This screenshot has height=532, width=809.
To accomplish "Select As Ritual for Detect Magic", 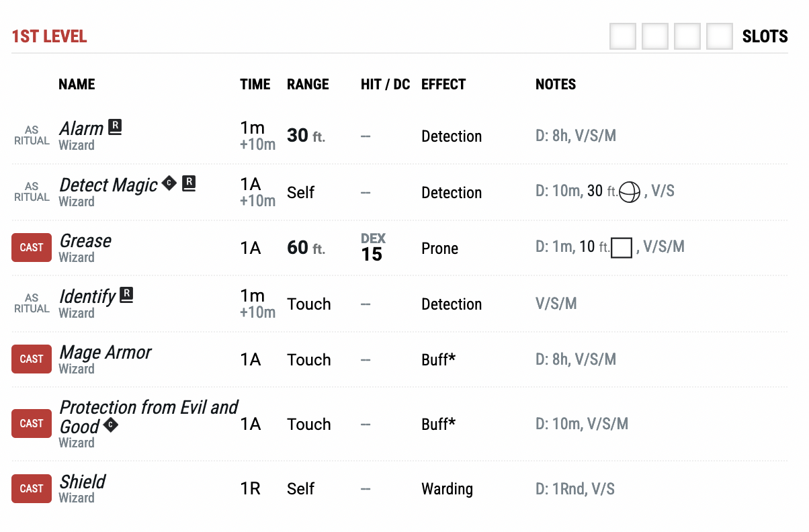I will coord(32,192).
